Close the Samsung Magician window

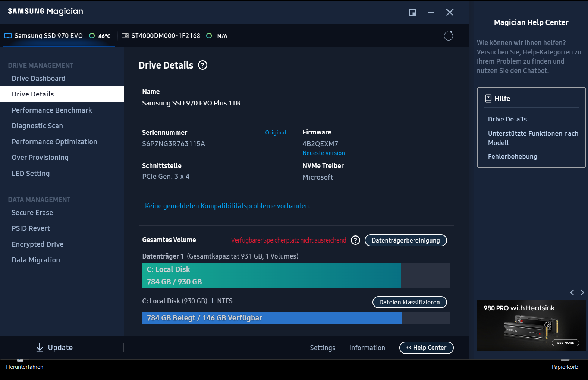coord(450,12)
